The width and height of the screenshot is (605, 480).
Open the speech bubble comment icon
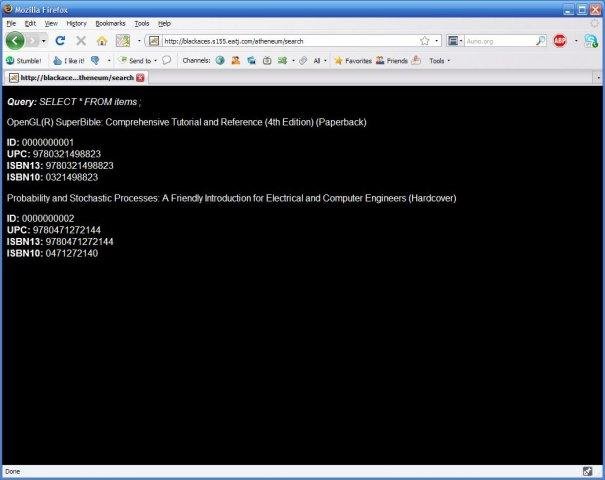point(166,60)
